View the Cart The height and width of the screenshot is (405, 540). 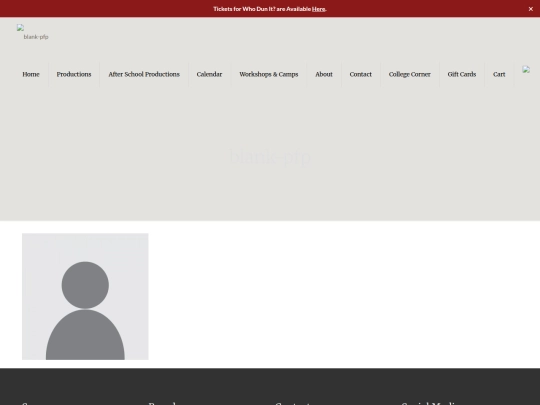point(499,74)
